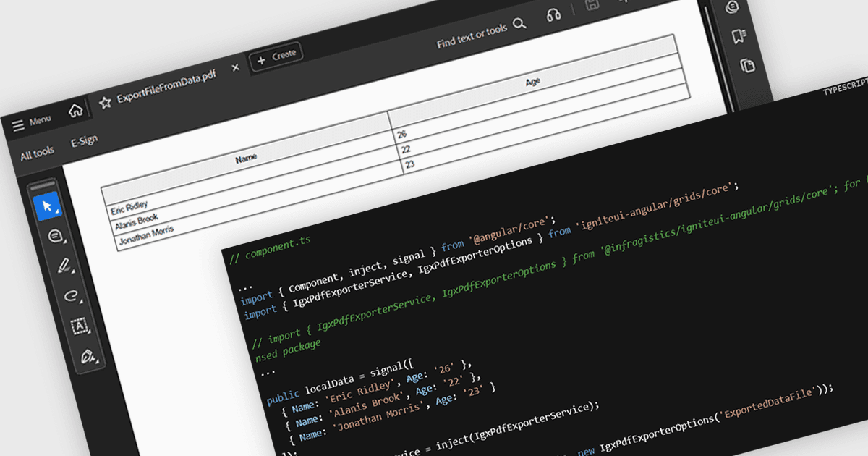Open the All tools panel

pos(37,153)
